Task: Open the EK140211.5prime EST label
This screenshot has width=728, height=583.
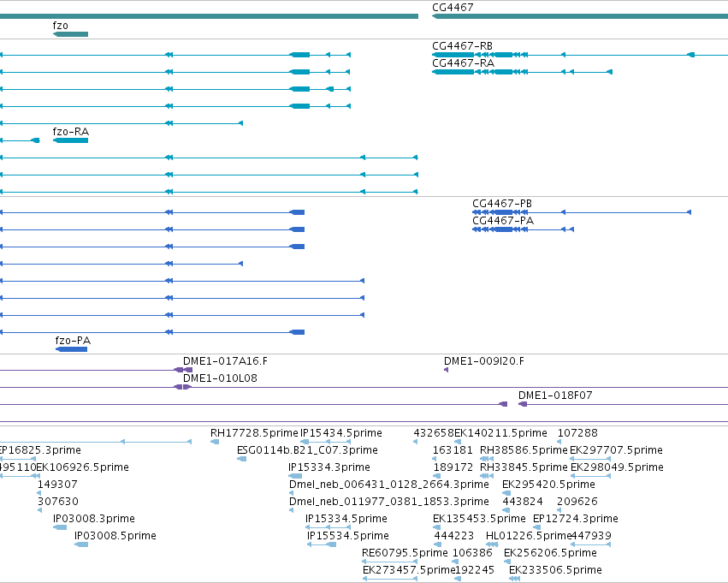Action: (500, 433)
